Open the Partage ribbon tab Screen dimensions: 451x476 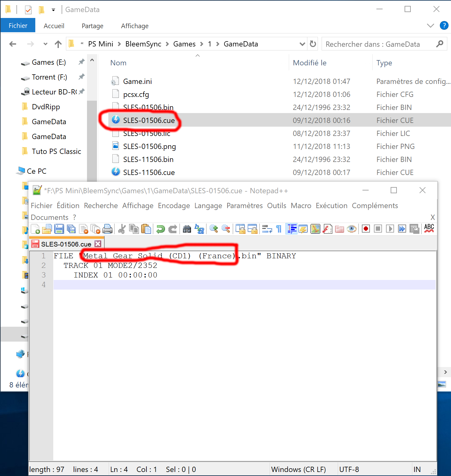93,26
